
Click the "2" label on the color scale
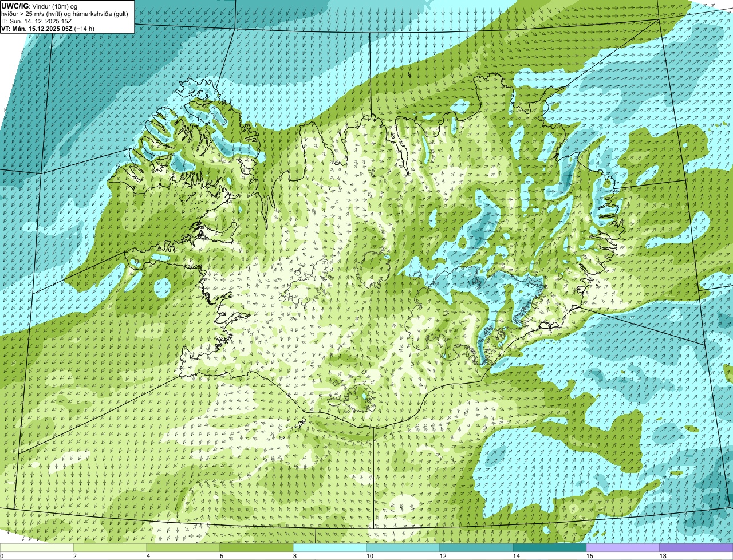(75, 556)
